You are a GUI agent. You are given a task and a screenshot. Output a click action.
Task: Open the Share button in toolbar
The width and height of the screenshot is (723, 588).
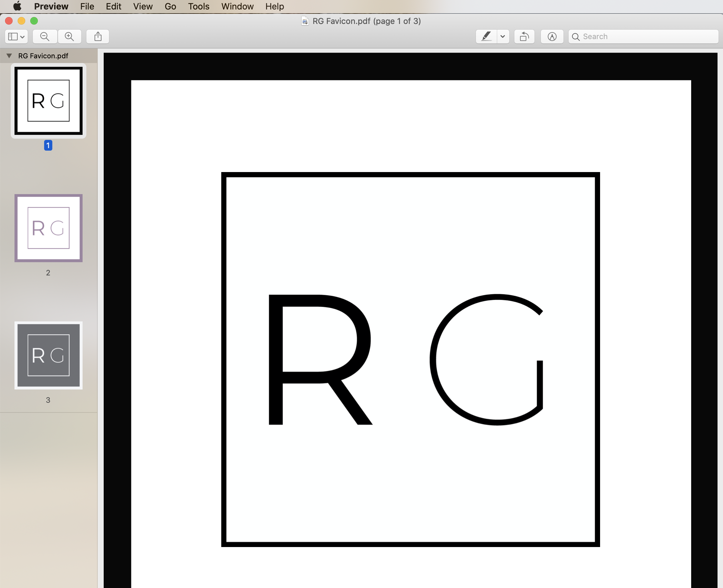click(98, 37)
